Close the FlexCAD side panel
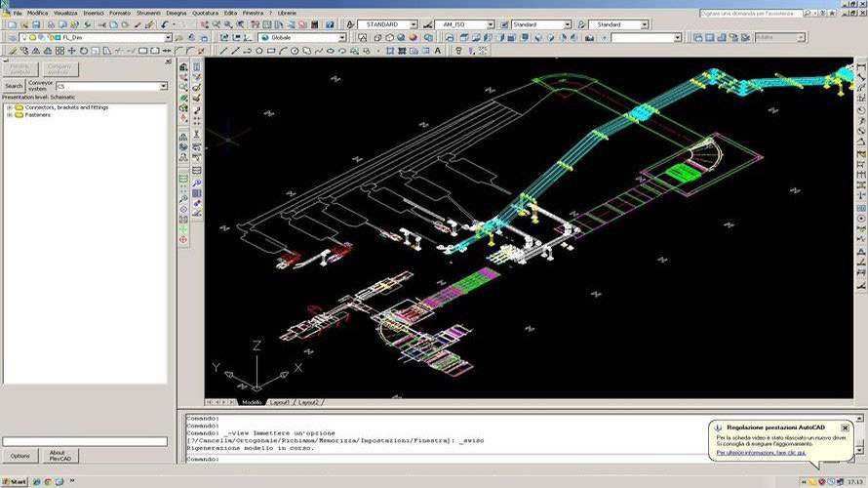868x488 pixels. click(169, 61)
